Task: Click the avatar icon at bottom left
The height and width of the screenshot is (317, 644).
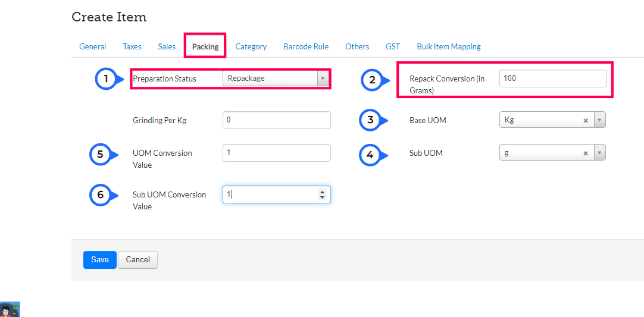Action: (10, 310)
